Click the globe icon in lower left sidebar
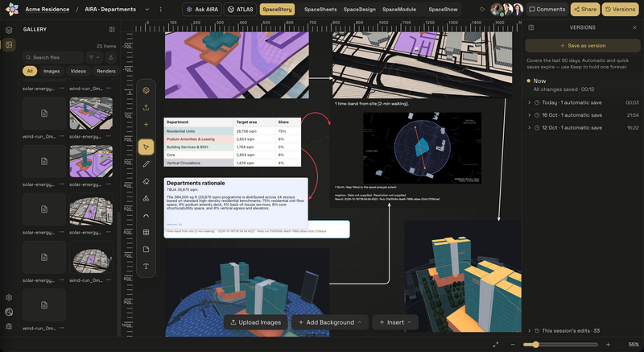The width and height of the screenshot is (644, 352). pos(9,313)
